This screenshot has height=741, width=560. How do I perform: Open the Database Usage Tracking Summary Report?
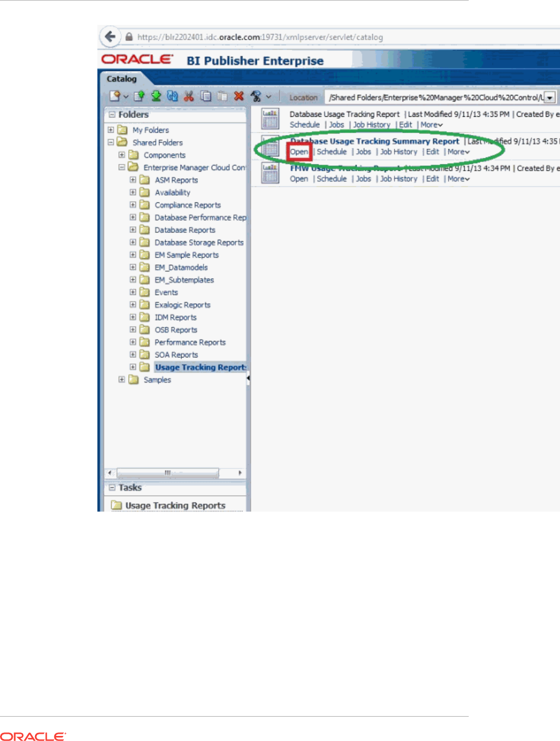(299, 152)
